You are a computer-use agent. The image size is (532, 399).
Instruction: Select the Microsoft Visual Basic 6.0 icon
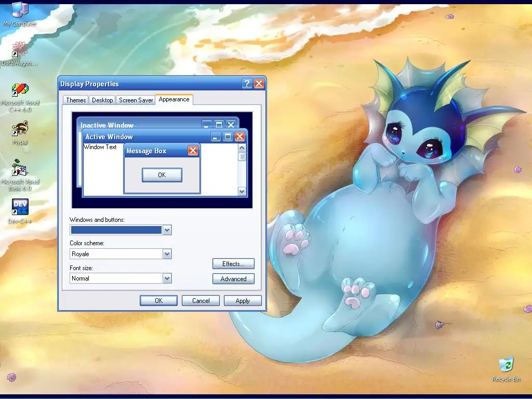[x=20, y=176]
